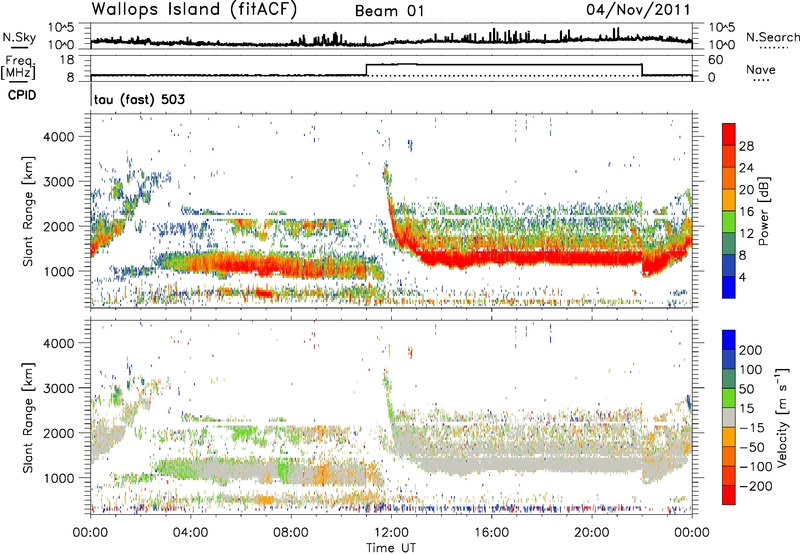Click the "Wallops Island (fitACF)" plot title
The width and height of the screenshot is (800, 554).
[x=194, y=10]
